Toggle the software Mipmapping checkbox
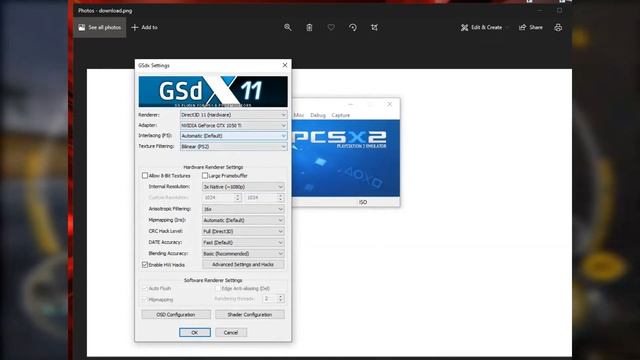The height and width of the screenshot is (360, 640). [x=145, y=300]
